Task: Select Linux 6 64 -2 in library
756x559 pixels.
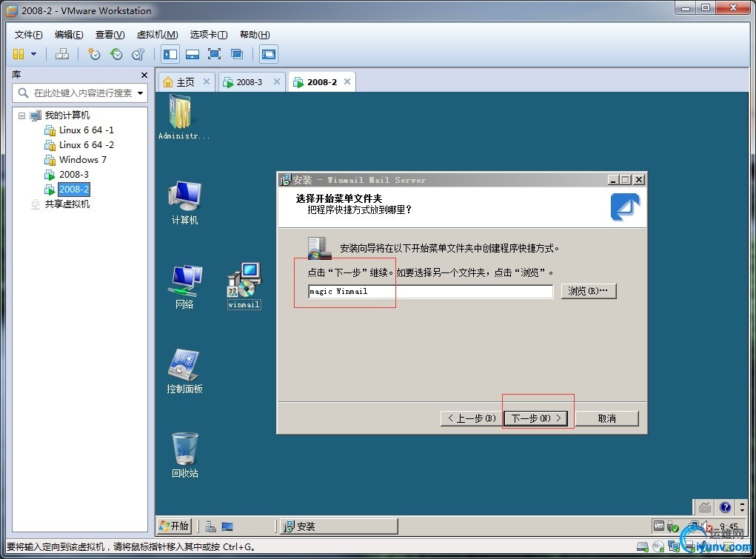Action: [87, 144]
